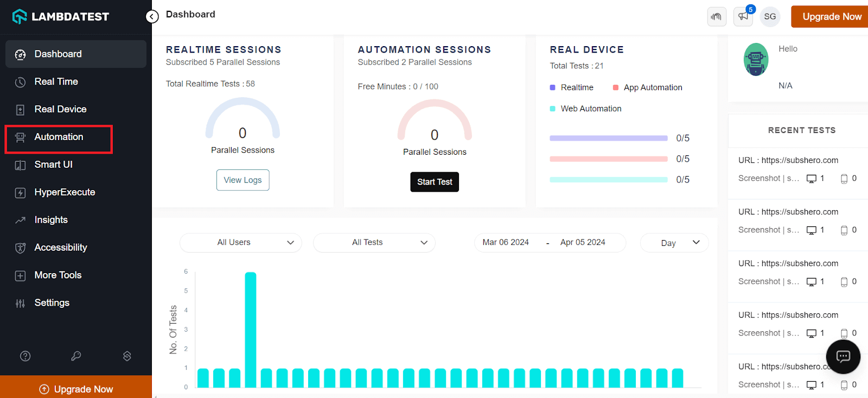Open Insights from the sidebar
This screenshot has width=868, height=398.
click(x=76, y=220)
